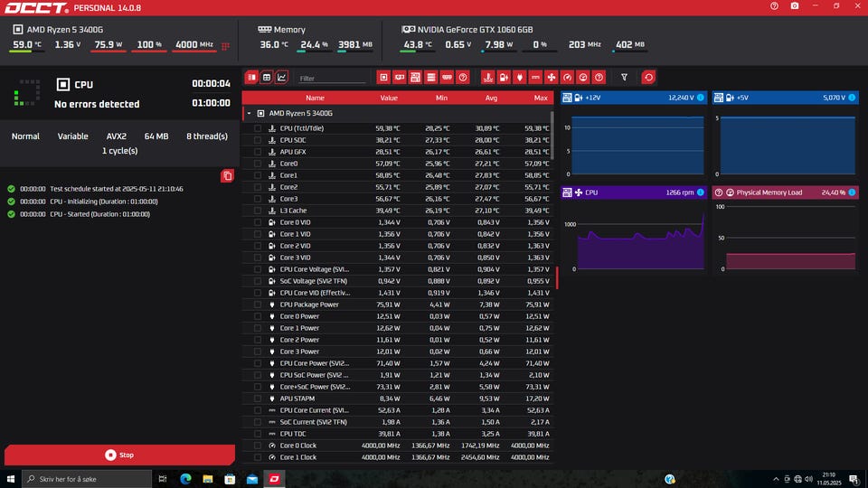This screenshot has height=488, width=868.
Task: Sort by the Min column header
Action: click(441, 98)
